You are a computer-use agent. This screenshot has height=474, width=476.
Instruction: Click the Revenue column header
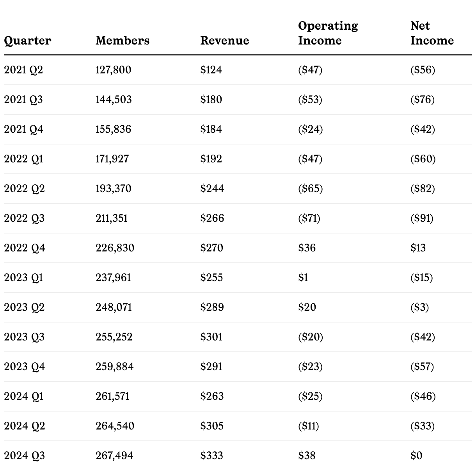pyautogui.click(x=225, y=41)
